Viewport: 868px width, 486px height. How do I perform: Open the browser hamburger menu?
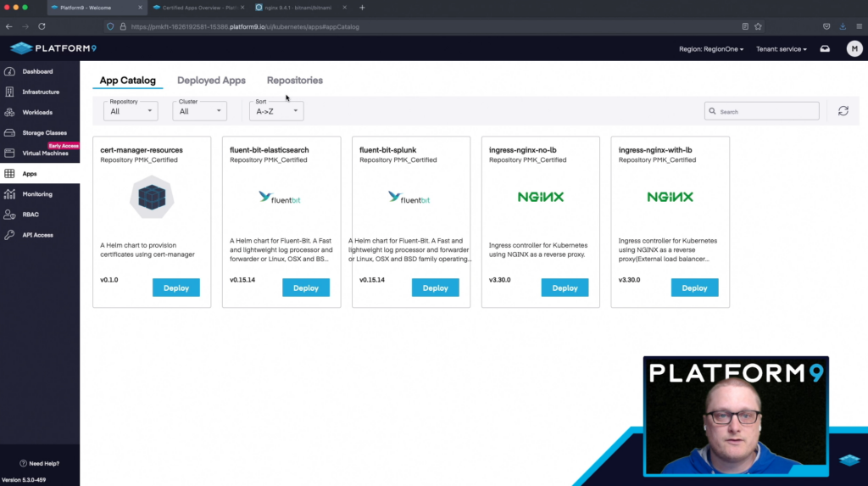tap(860, 26)
